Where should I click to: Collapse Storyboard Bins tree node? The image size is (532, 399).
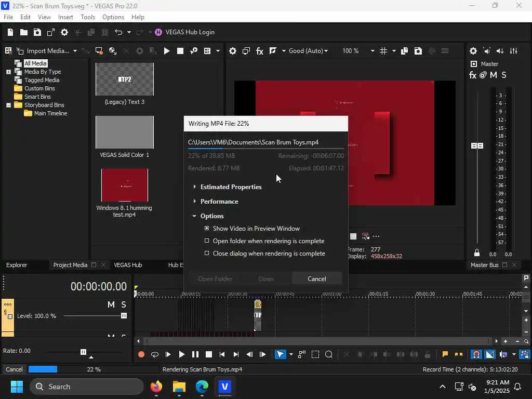pyautogui.click(x=8, y=105)
